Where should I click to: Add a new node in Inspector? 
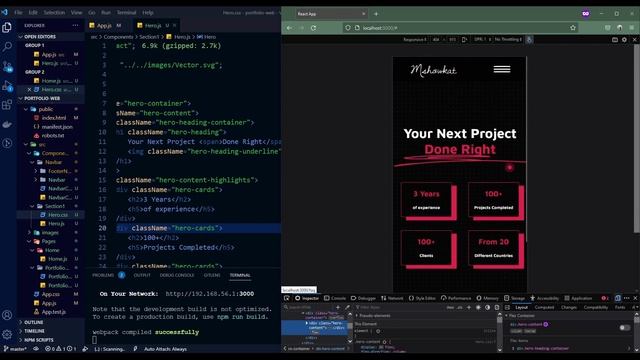point(338,307)
